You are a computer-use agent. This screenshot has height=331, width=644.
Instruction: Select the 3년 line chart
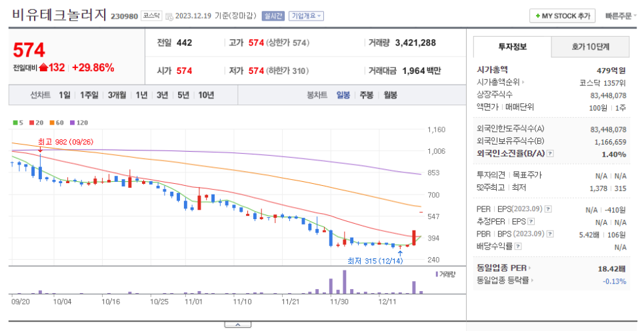[x=162, y=95]
